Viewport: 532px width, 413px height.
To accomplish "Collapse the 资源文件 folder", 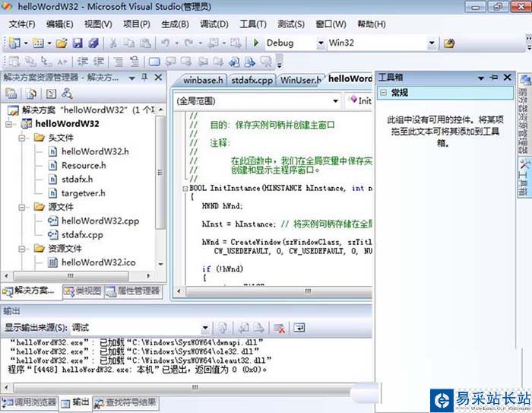I will [22, 249].
